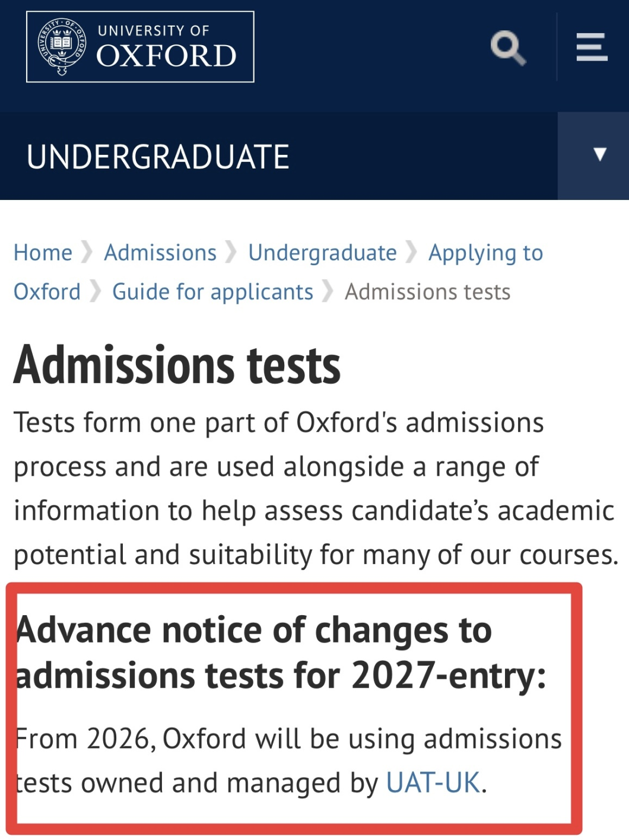
Task: Follow the Home breadcrumb link
Action: 43,252
